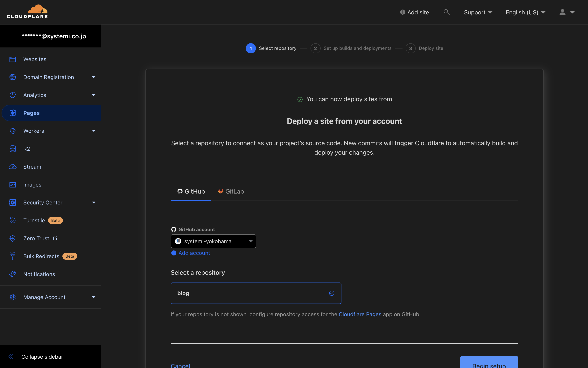The image size is (588, 368).
Task: Open the user profile icon menu
Action: point(562,12)
